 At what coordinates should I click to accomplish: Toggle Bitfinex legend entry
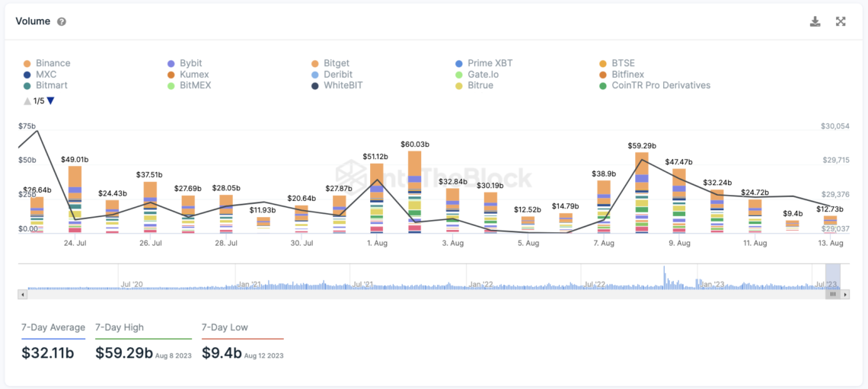pyautogui.click(x=621, y=74)
